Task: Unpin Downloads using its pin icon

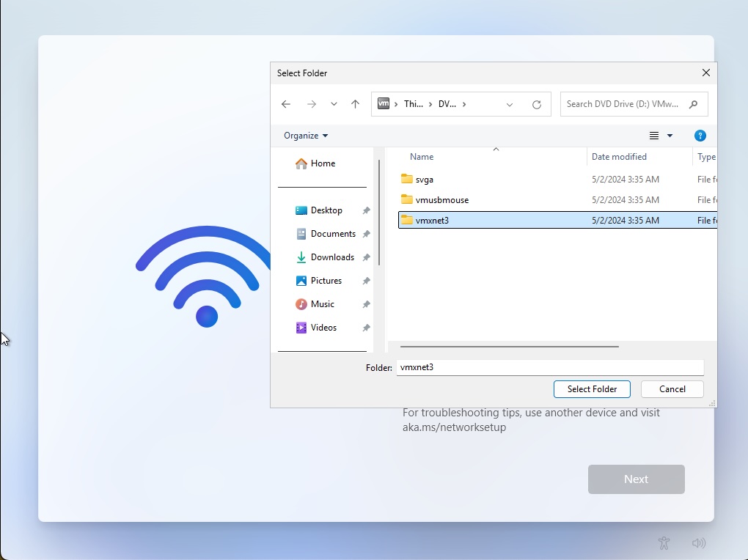Action: [x=367, y=257]
